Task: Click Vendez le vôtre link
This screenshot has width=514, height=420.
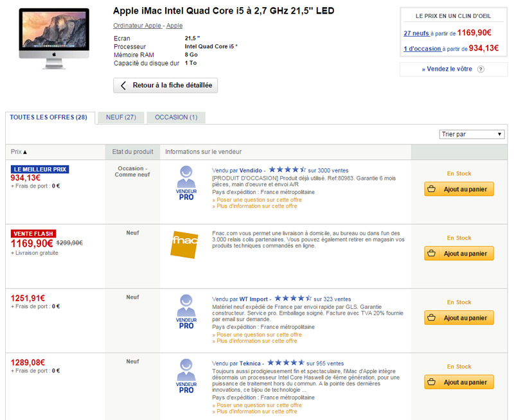Action: click(x=447, y=69)
